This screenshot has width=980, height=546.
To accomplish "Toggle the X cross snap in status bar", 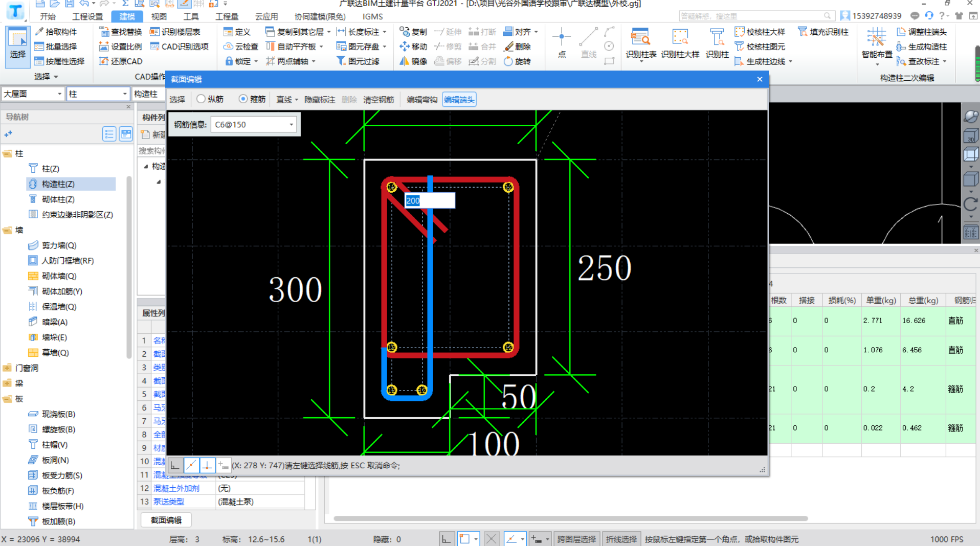I will tap(492, 539).
